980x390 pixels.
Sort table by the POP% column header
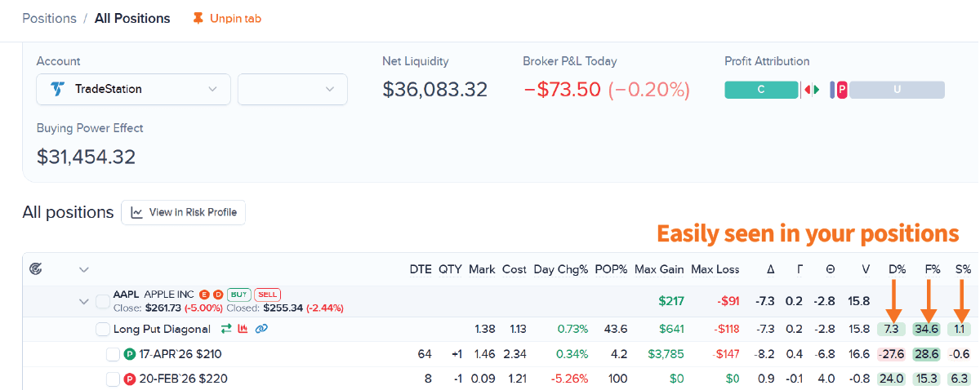tap(611, 269)
